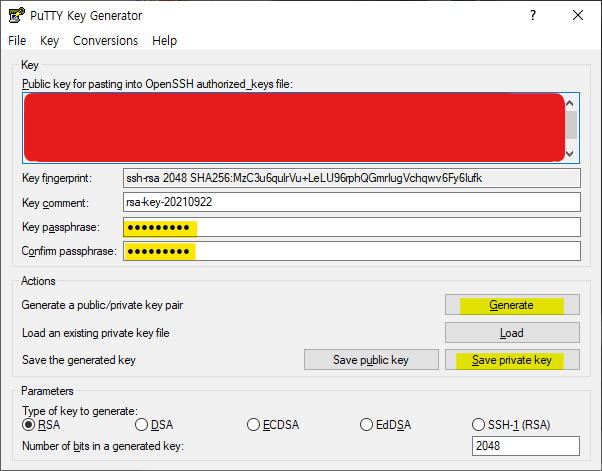The height and width of the screenshot is (471, 602).
Task: Click the 'Confirm passphrase:' label
Action: pos(69,251)
